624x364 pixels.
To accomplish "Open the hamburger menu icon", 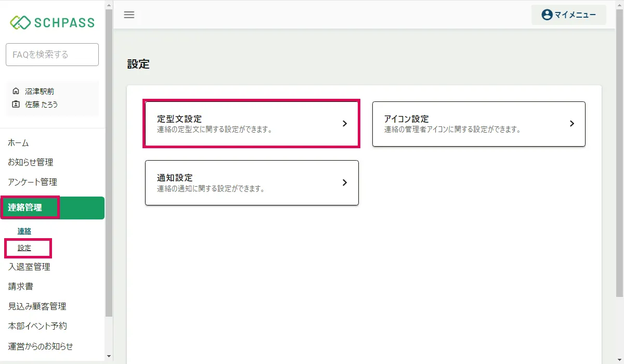I will [129, 15].
